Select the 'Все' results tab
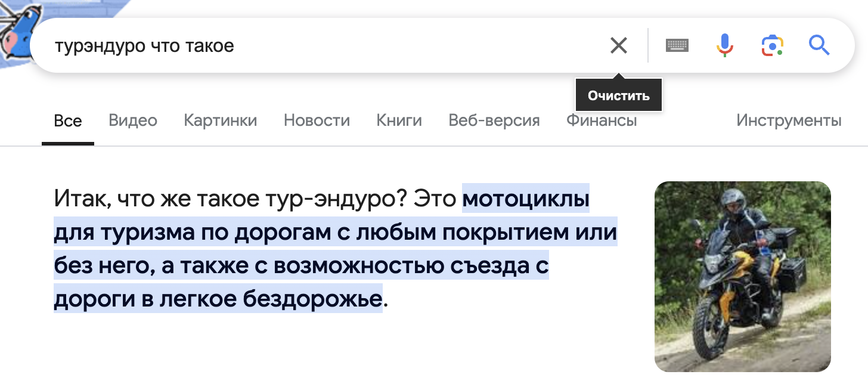 click(68, 121)
